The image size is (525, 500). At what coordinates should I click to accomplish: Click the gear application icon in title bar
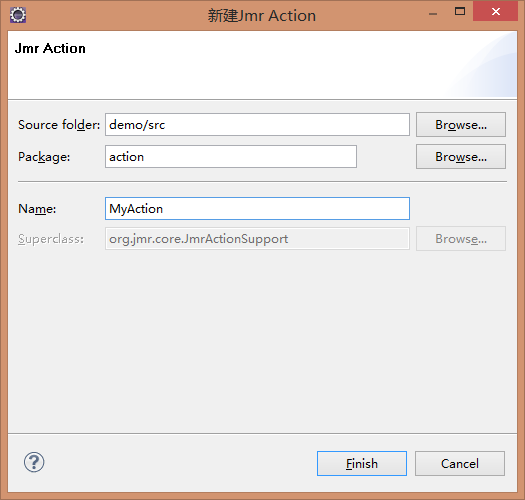(x=18, y=15)
